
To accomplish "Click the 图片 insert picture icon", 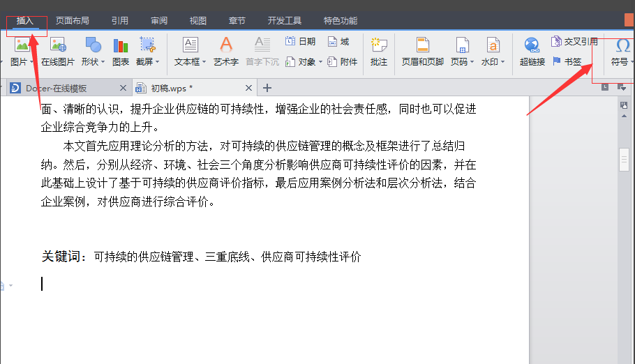I will click(22, 45).
